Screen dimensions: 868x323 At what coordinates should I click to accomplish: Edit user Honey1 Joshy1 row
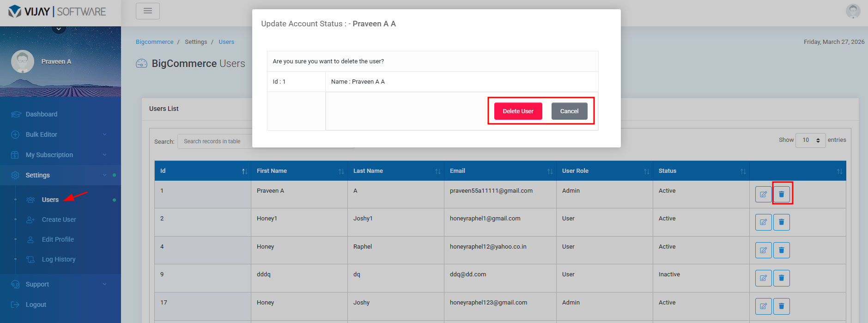tap(763, 222)
